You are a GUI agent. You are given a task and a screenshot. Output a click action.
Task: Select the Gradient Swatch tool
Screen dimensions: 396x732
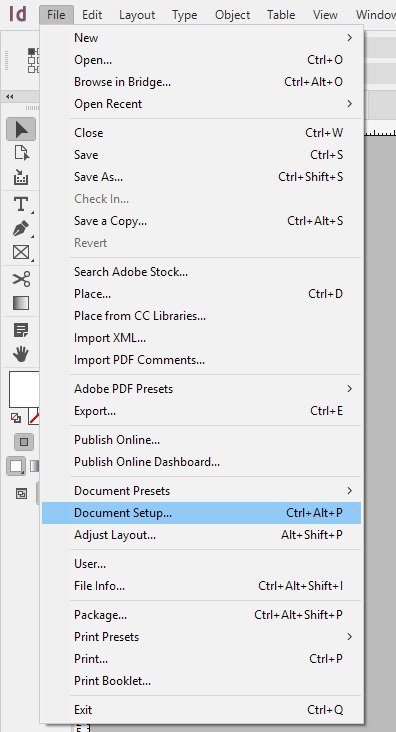point(21,303)
